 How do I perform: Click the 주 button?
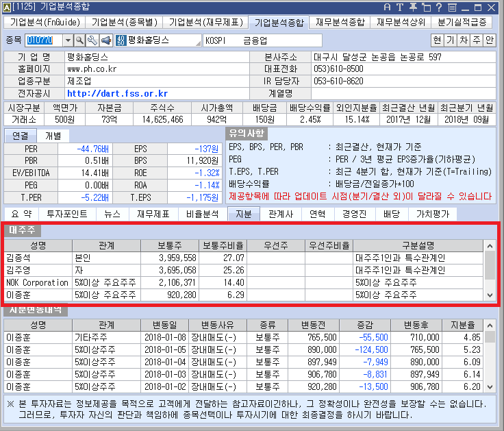pos(477,40)
